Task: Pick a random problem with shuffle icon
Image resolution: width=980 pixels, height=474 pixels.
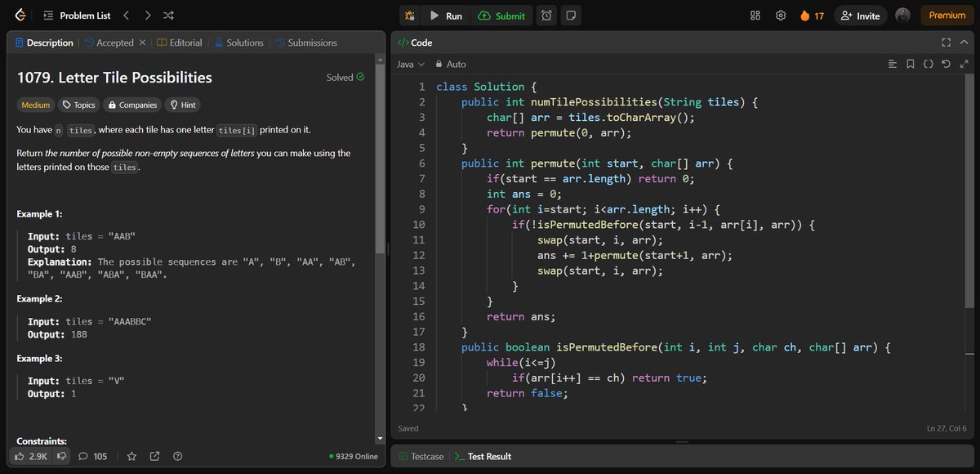Action: 168,16
